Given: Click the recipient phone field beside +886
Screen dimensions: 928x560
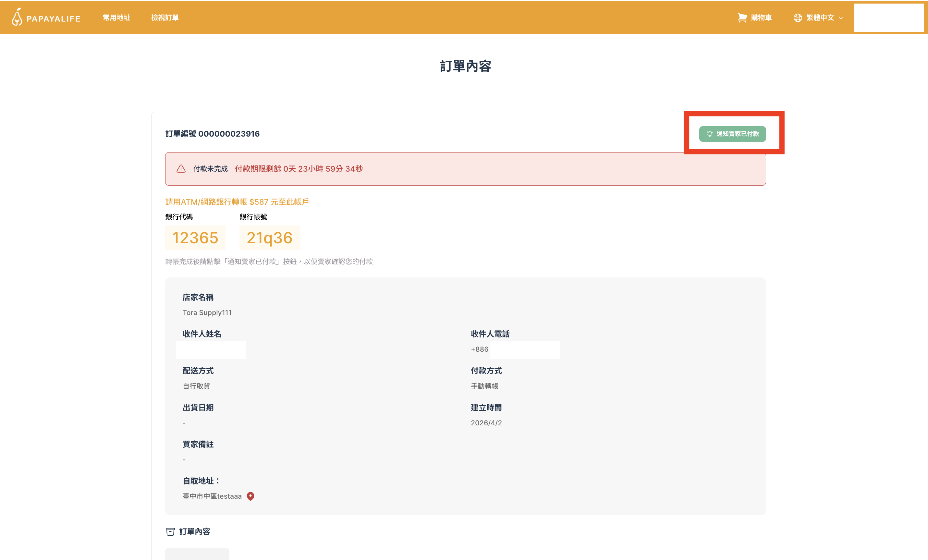Looking at the screenshot, I should (525, 349).
